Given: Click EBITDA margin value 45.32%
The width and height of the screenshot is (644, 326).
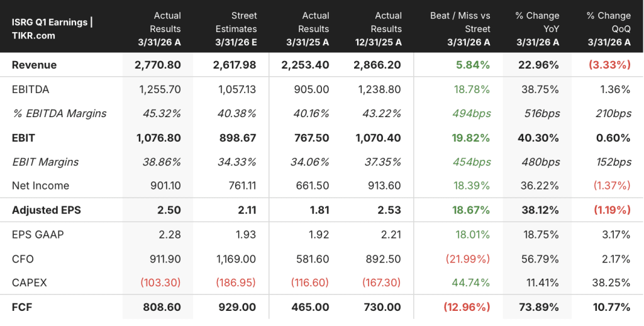Looking at the screenshot, I should click(x=162, y=113).
